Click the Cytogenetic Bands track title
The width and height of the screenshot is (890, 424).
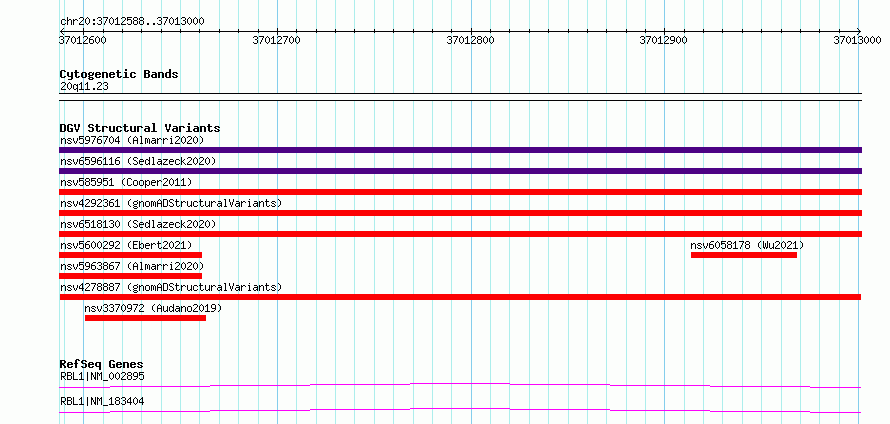tap(119, 74)
